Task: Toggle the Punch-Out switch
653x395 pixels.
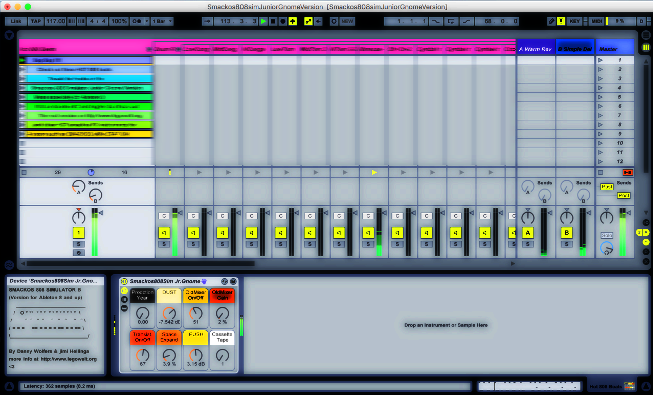Action: [x=466, y=21]
